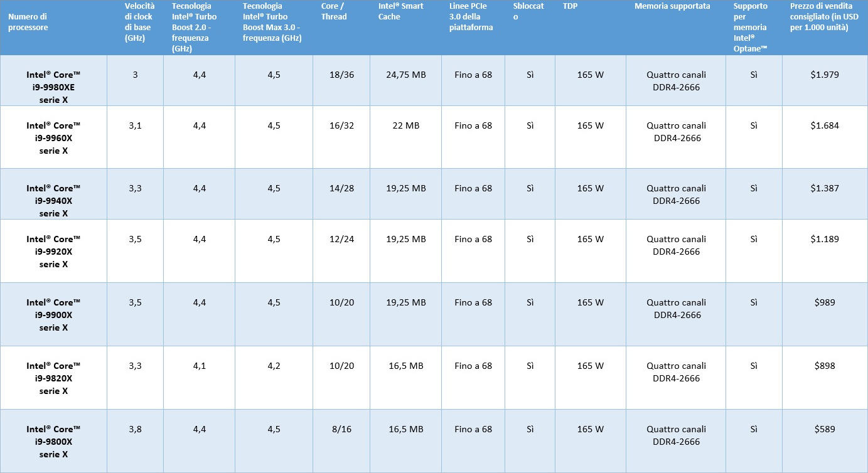868x473 pixels.
Task: Click 10/20 threads in the i9-9900X row
Action: coord(341,302)
